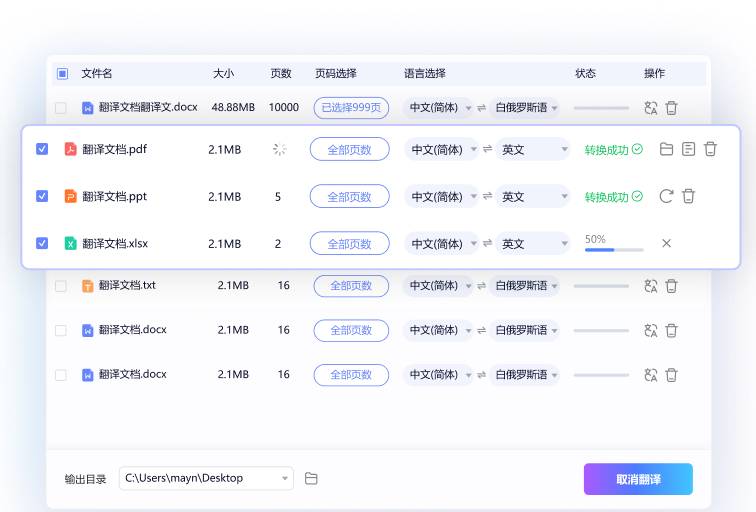This screenshot has height=512, width=756.
Task: Delete the 翻译文档.pdf row
Action: pyautogui.click(x=710, y=149)
